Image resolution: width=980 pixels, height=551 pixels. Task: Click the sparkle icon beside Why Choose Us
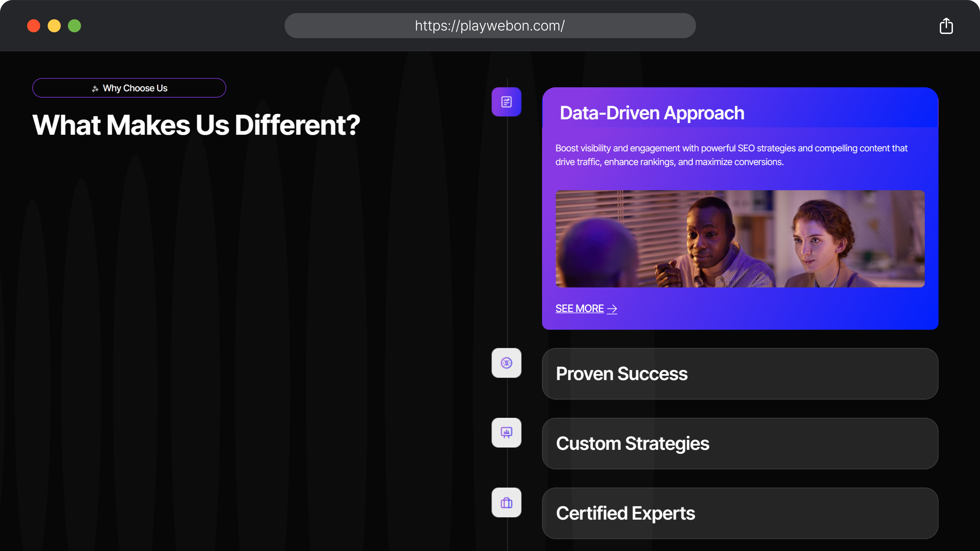tap(95, 88)
